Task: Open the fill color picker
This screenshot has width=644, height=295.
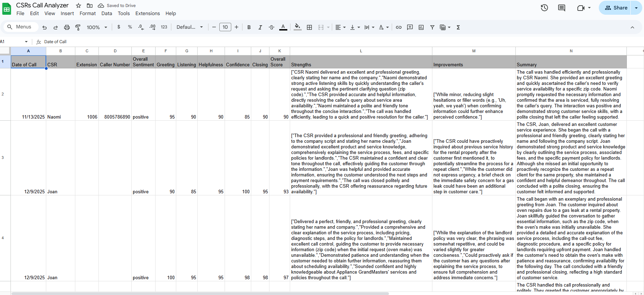Action: pyautogui.click(x=297, y=27)
